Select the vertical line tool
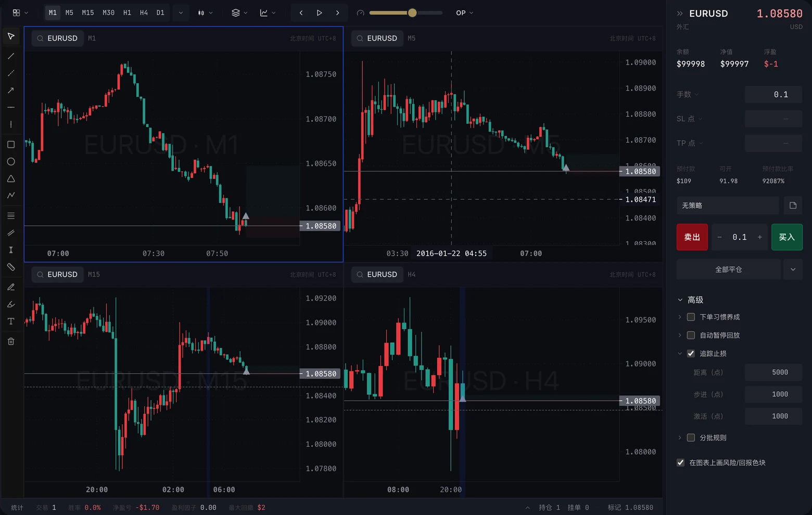The height and width of the screenshot is (515, 812). pos(11,124)
